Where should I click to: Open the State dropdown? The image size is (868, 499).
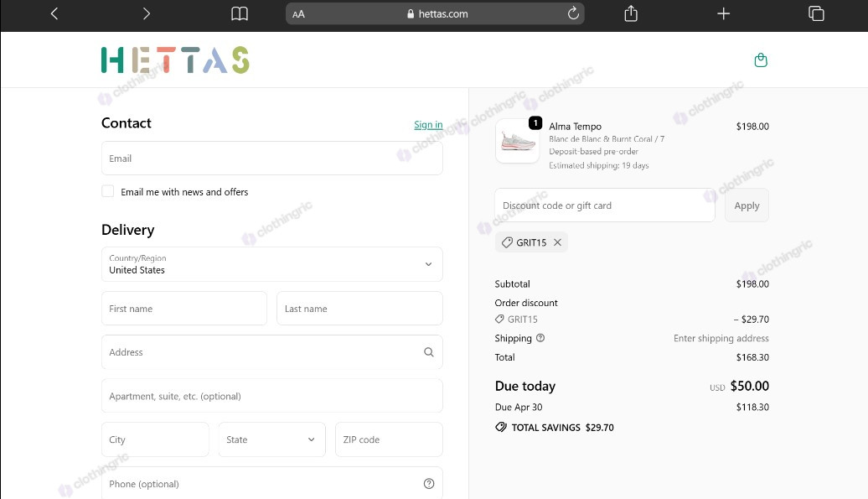[271, 439]
